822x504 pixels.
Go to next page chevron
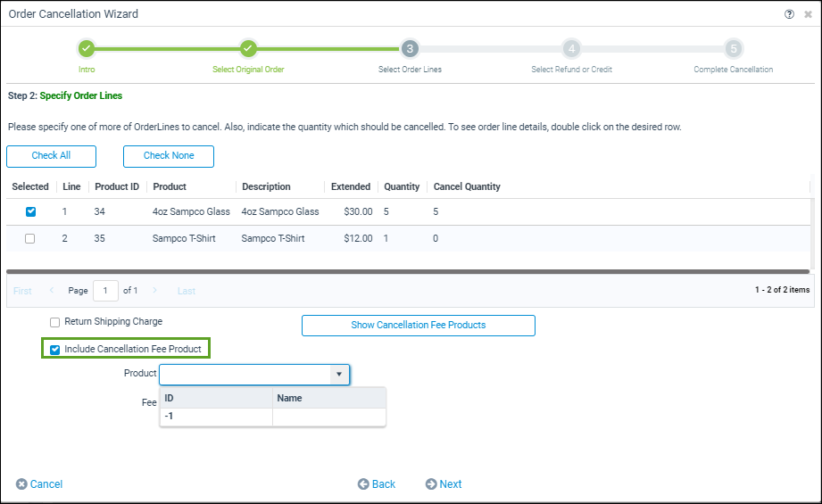(x=154, y=290)
